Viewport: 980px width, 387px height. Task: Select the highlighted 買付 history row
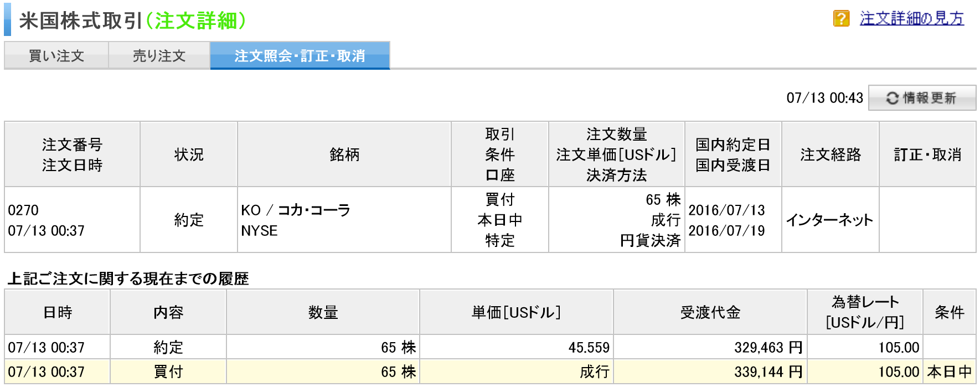pyautogui.click(x=490, y=371)
